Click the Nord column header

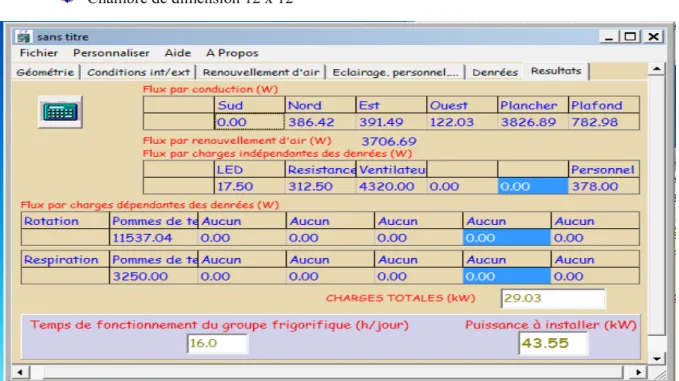tap(320, 105)
